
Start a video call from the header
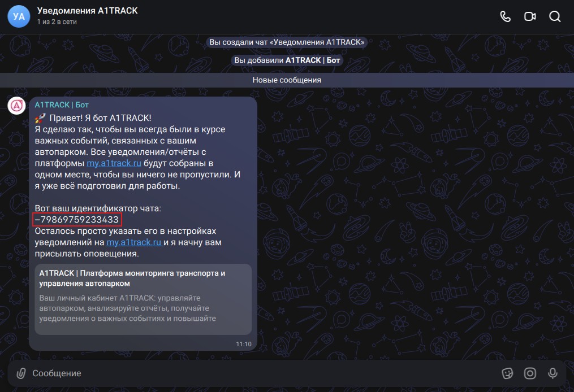click(x=530, y=16)
